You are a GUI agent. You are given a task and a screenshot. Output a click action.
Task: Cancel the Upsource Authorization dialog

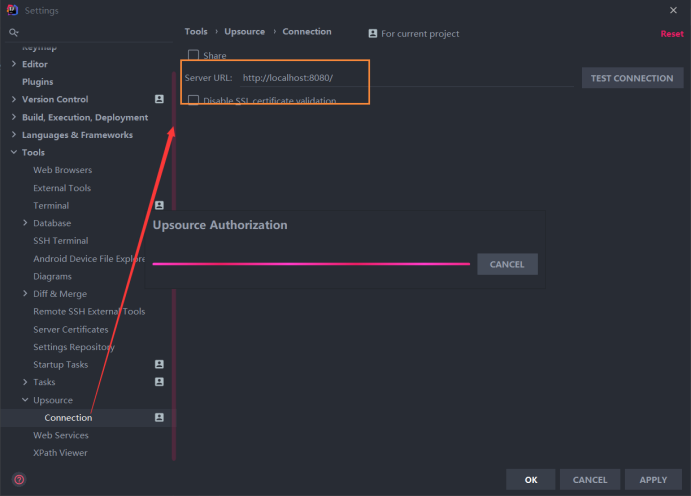tap(507, 264)
